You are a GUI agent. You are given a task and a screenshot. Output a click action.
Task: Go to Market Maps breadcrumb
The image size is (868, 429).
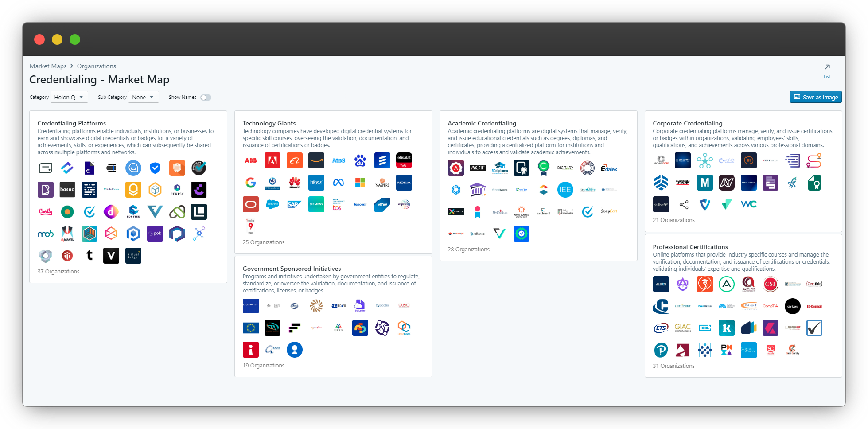click(48, 66)
